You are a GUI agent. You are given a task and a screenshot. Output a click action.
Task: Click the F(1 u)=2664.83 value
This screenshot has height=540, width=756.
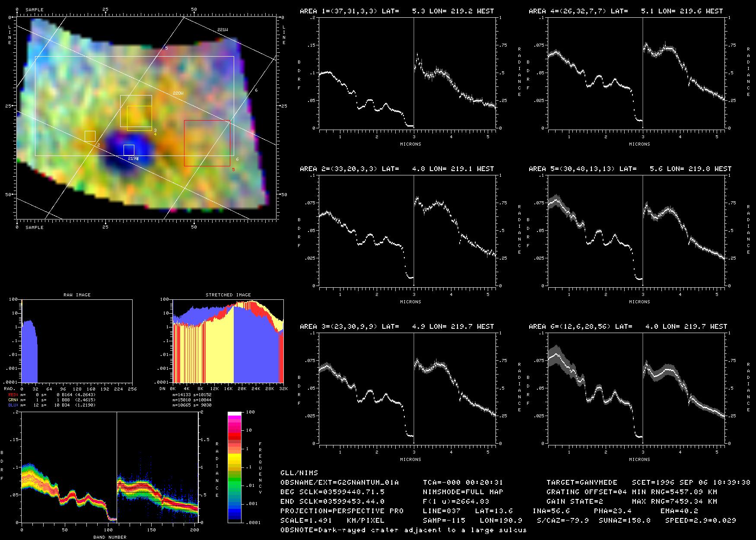456,502
